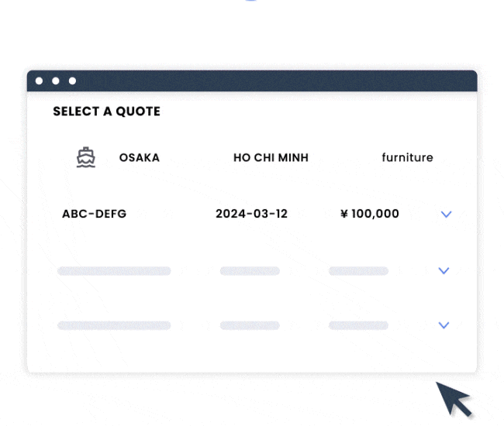Click the second row's price placeholder bar

(x=358, y=271)
